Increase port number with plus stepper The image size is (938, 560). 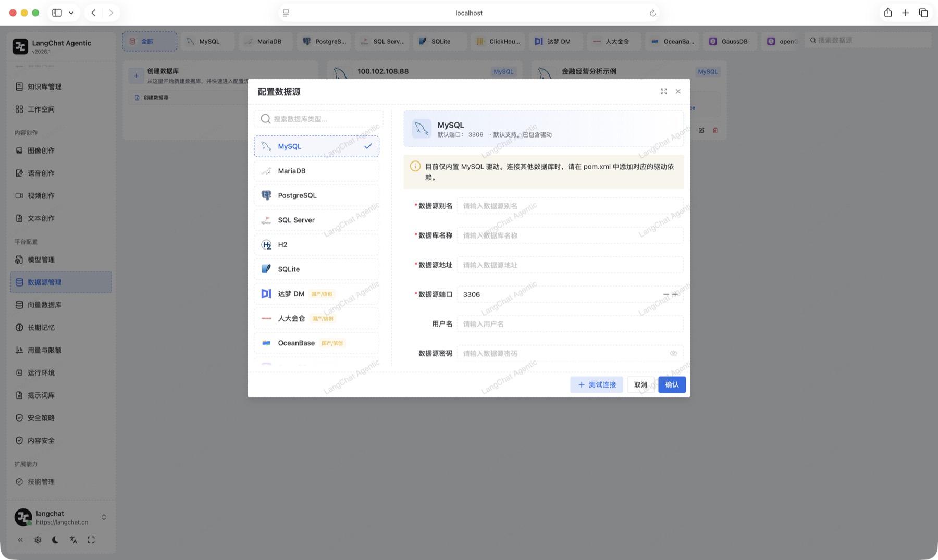(675, 294)
